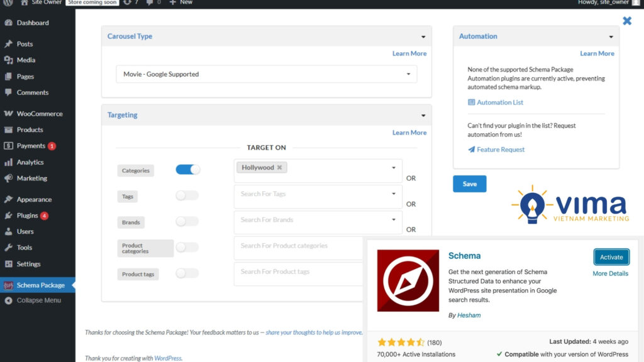Activate the Schema plugin
Viewport: 644px width, 362px height.
point(611,256)
